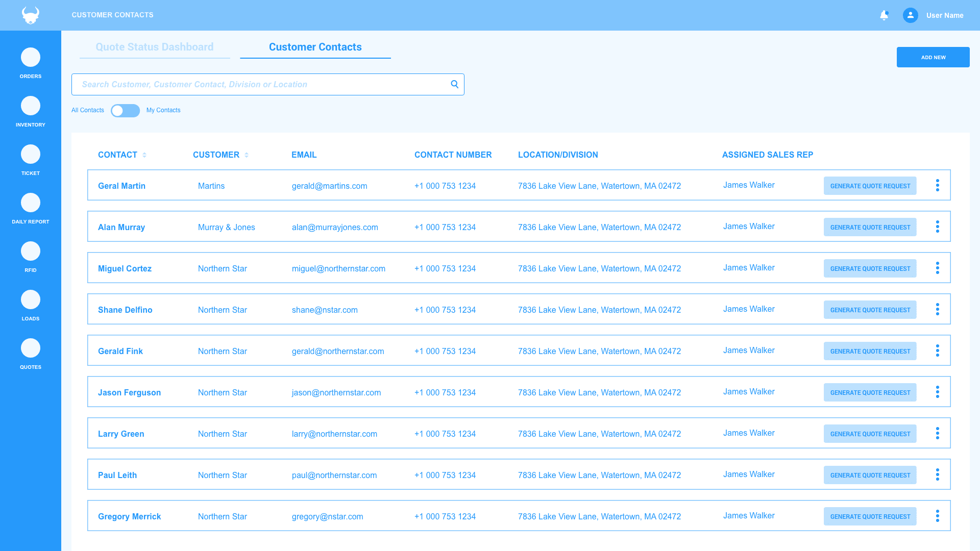Click customer name Murray & Jones
Viewport: 980px width, 551px height.
coord(227,227)
